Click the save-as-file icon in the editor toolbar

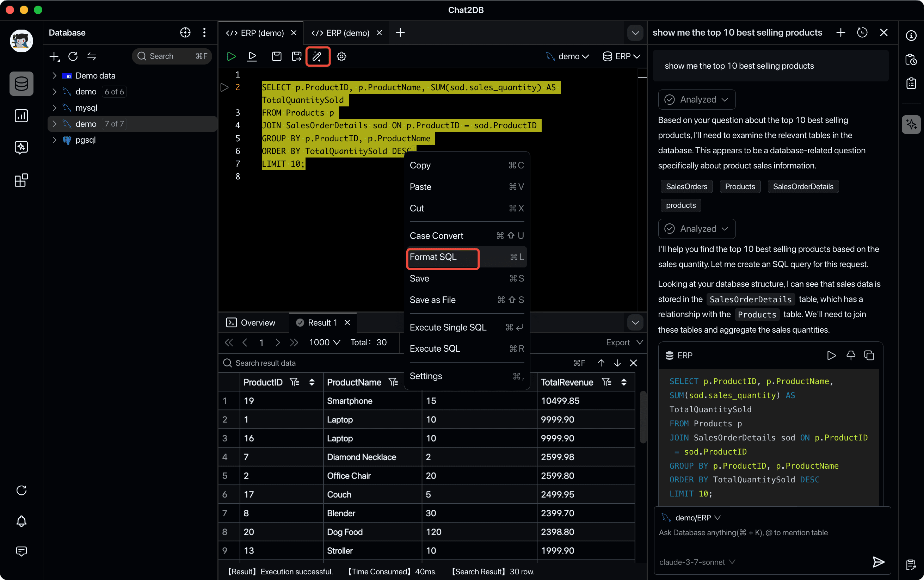click(296, 56)
